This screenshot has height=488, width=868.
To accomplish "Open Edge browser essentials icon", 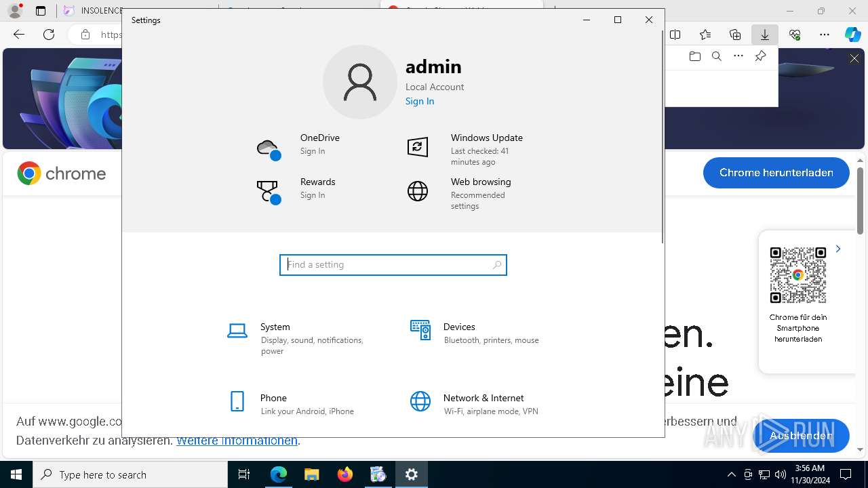I will (795, 35).
